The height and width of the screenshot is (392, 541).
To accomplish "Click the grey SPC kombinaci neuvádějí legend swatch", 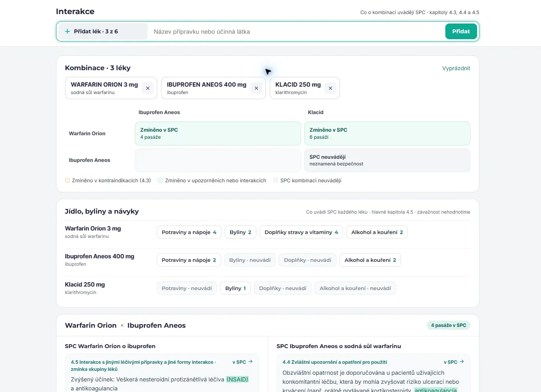I will point(276,180).
